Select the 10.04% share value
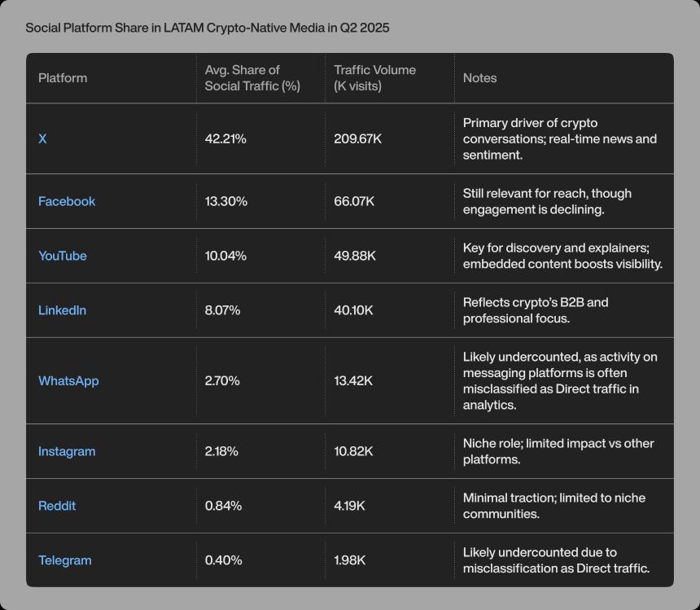The height and width of the screenshot is (610, 700). 225,256
